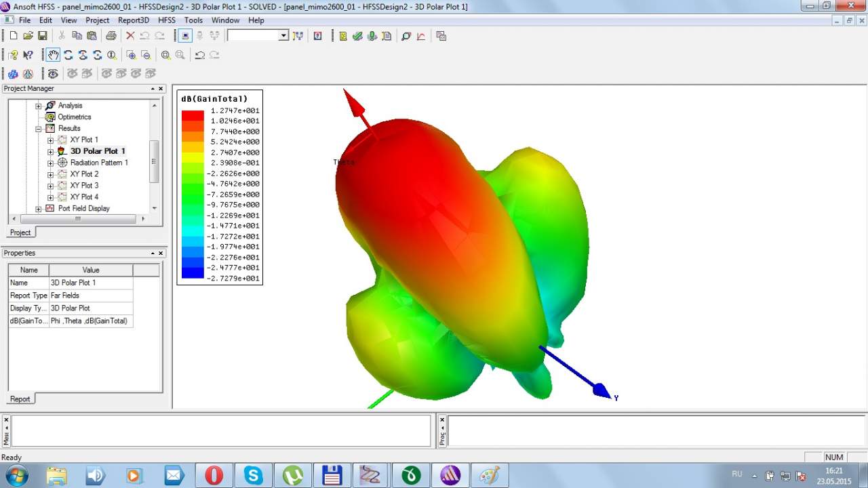868x488 pixels.
Task: Expand the XY Plot 2 node
Action: tap(50, 175)
